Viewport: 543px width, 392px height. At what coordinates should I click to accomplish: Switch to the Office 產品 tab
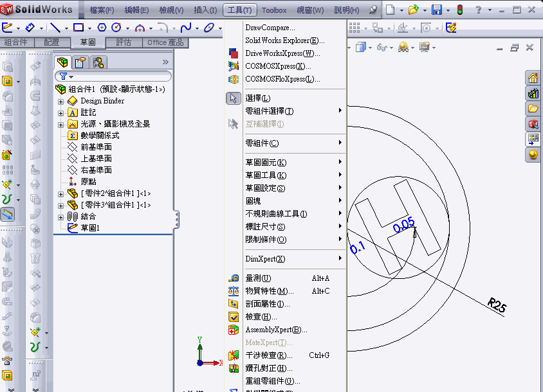point(165,42)
